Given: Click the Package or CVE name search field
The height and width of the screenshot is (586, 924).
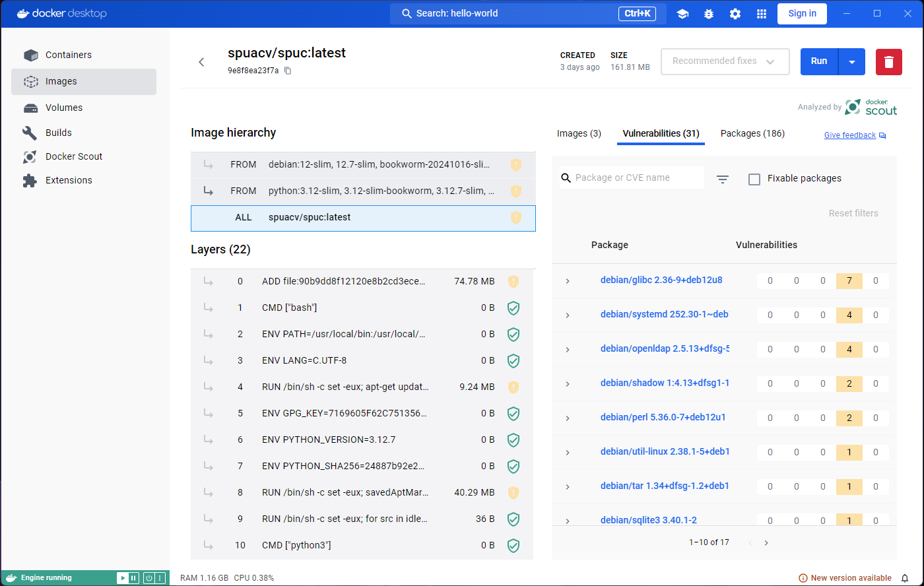Looking at the screenshot, I should 632,178.
